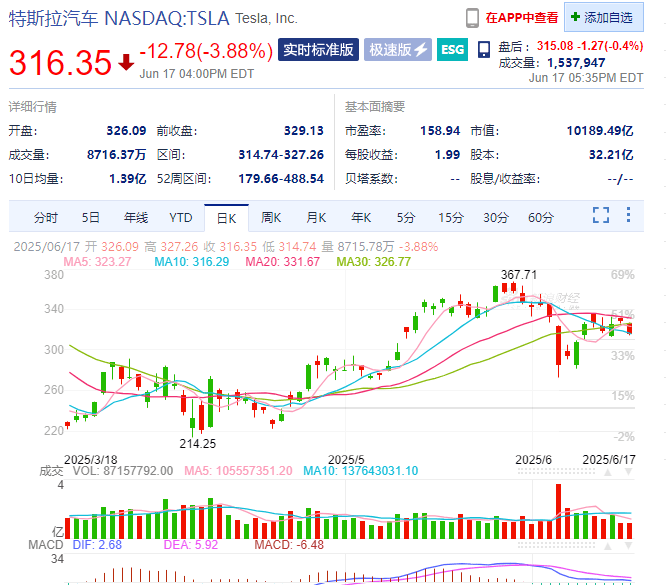Click the dotted range slider above volume
This screenshot has width=666, height=585.
[x=556, y=472]
